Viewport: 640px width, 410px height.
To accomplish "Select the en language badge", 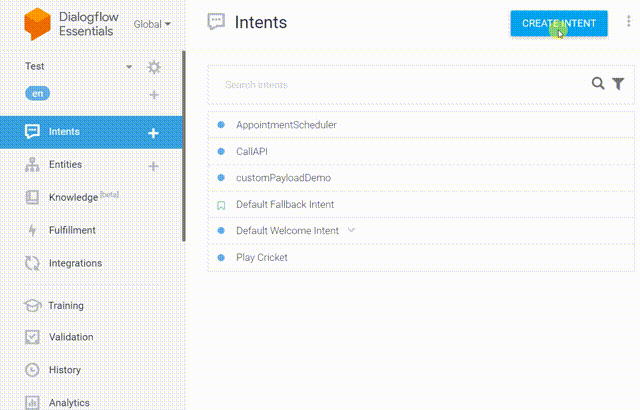I will pyautogui.click(x=38, y=93).
